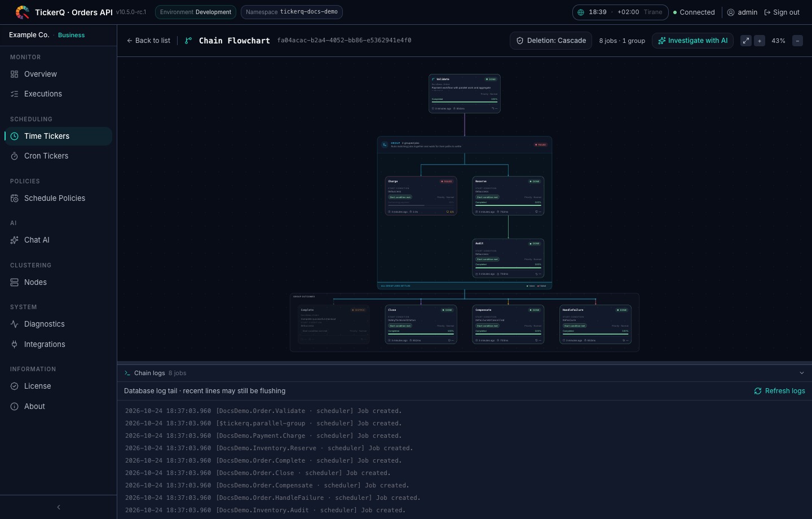Click the Environment Development badge

coord(196,12)
